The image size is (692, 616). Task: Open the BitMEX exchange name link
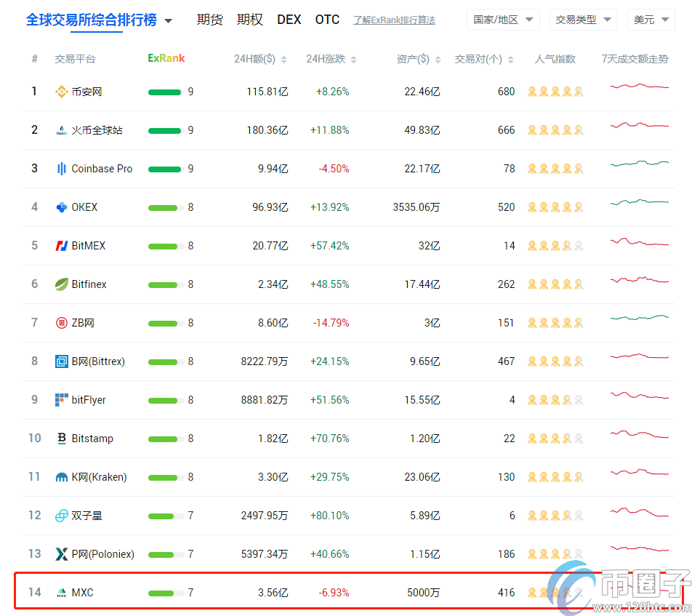tap(89, 246)
